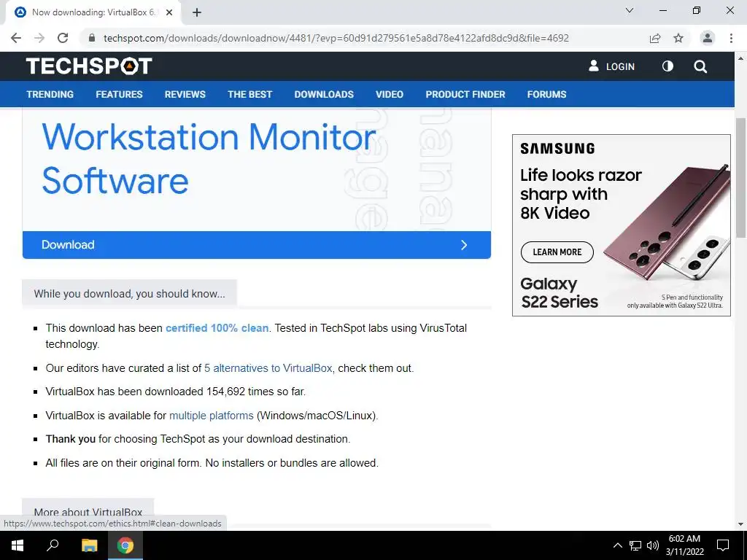Bookmark this page with star icon
This screenshot has height=560, width=747.
pos(678,38)
